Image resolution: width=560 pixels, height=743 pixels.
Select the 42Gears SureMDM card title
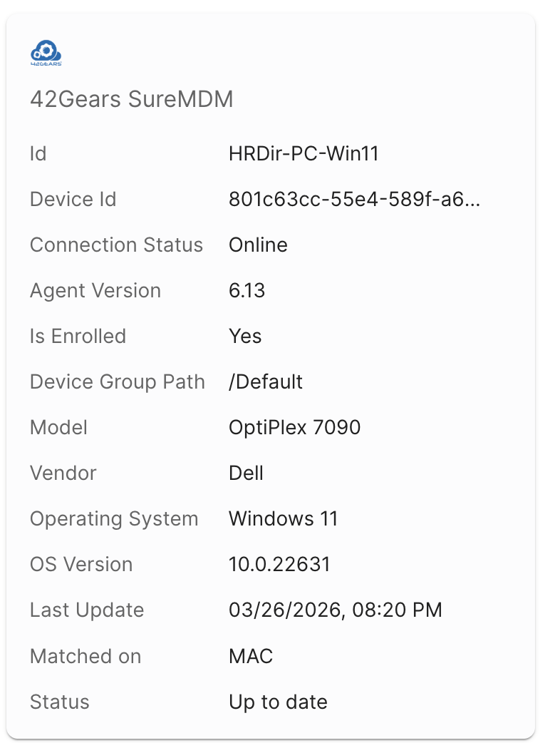(x=132, y=100)
